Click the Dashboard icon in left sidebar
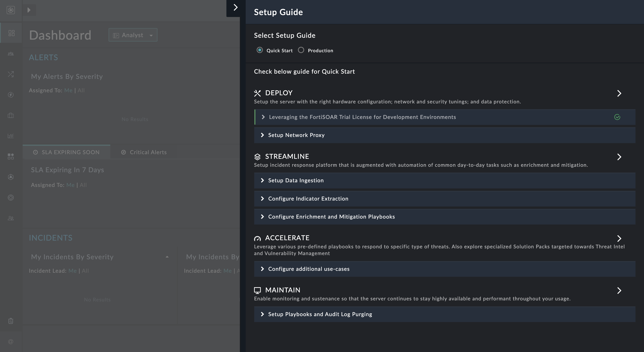Image resolution: width=644 pixels, height=352 pixels. 11,33
